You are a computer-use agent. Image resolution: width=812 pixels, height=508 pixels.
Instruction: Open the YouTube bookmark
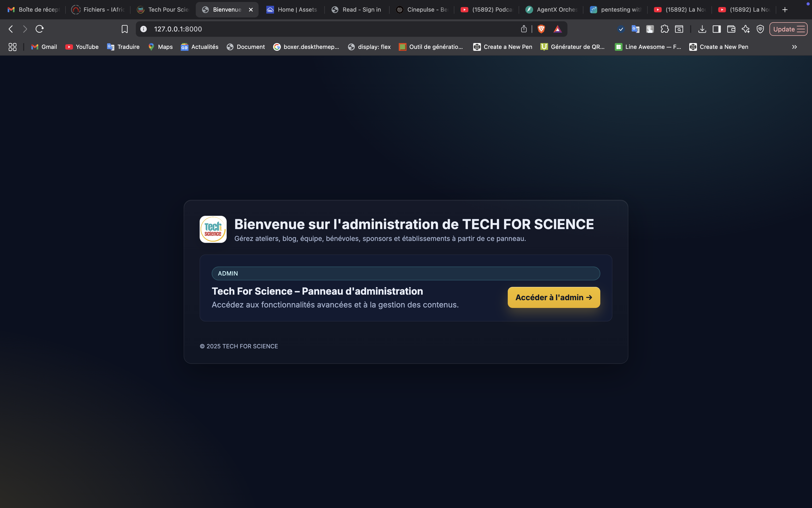point(82,47)
